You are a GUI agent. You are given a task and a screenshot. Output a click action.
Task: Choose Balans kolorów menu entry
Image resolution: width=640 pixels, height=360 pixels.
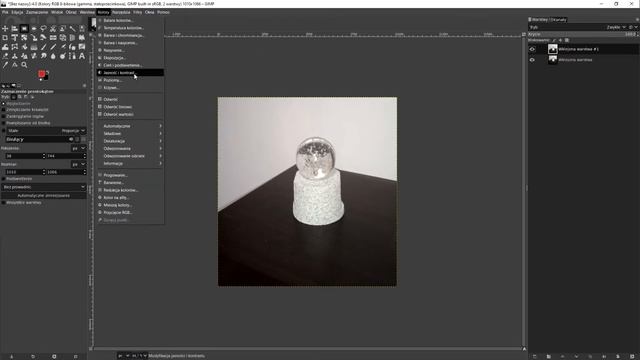[x=130, y=20]
